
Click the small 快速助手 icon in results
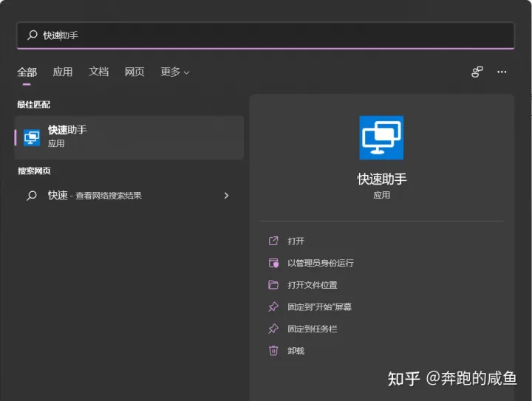32,137
